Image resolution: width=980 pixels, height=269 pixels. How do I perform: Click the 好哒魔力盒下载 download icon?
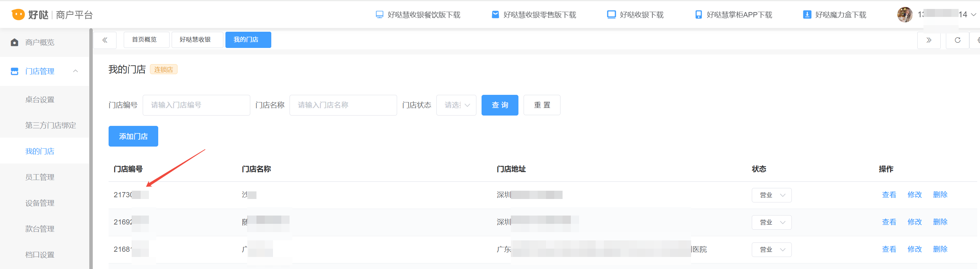(807, 15)
